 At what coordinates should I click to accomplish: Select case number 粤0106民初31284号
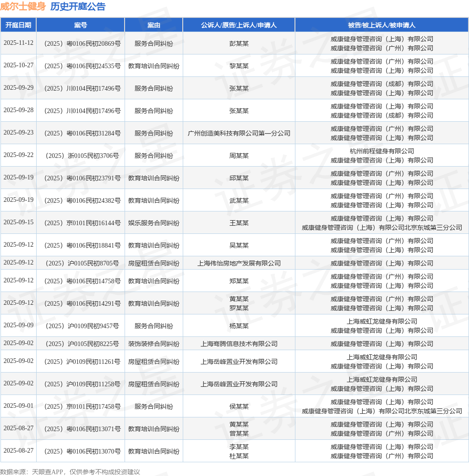pyautogui.click(x=82, y=133)
